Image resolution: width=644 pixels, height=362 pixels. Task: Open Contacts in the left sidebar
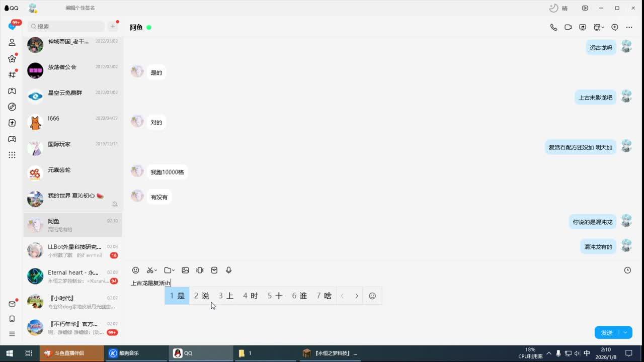coord(12,43)
